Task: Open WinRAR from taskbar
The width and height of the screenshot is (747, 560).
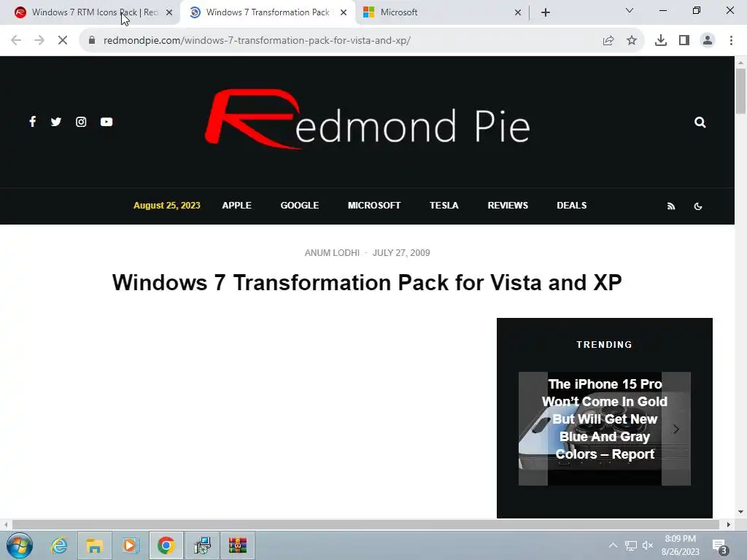Action: [237, 545]
